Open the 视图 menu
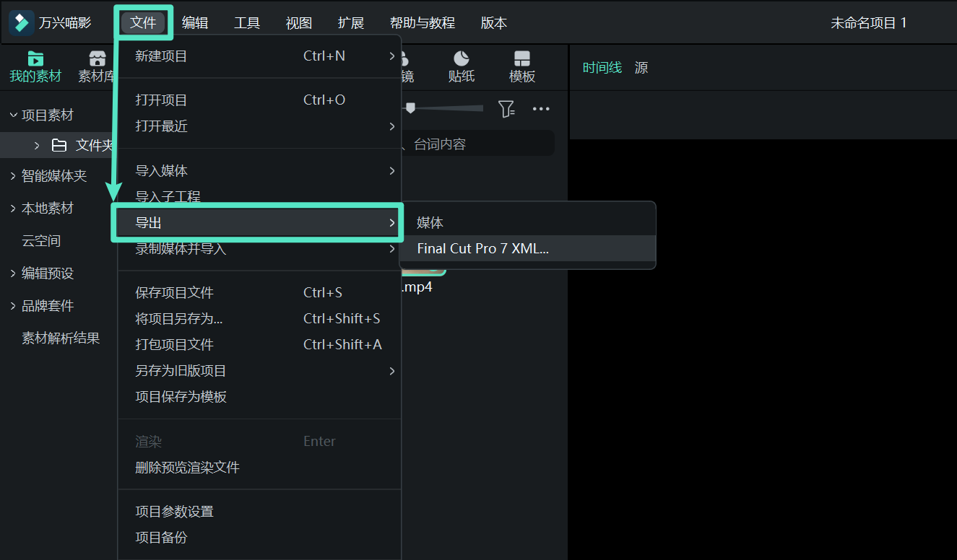Image resolution: width=957 pixels, height=560 pixels. coord(299,22)
